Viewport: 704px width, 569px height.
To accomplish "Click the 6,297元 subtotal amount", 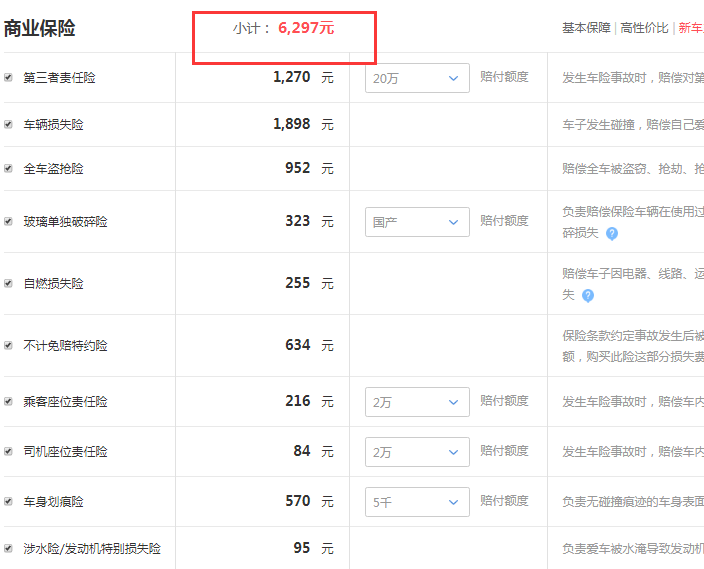I will click(x=306, y=28).
